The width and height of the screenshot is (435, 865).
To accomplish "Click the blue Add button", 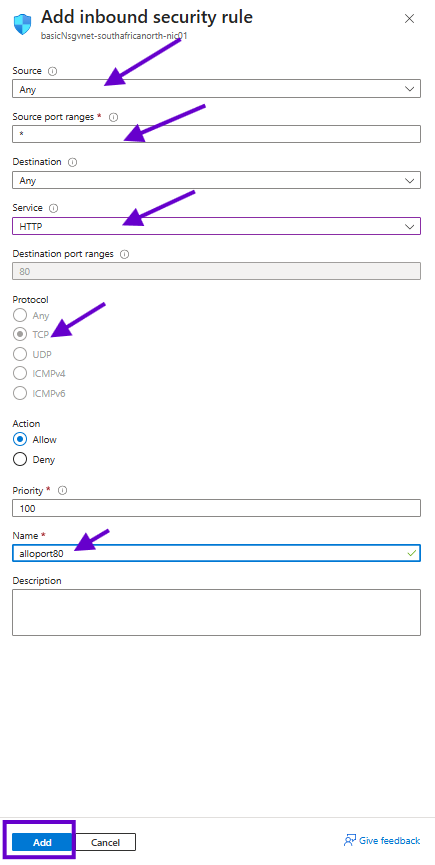I will tap(42, 842).
